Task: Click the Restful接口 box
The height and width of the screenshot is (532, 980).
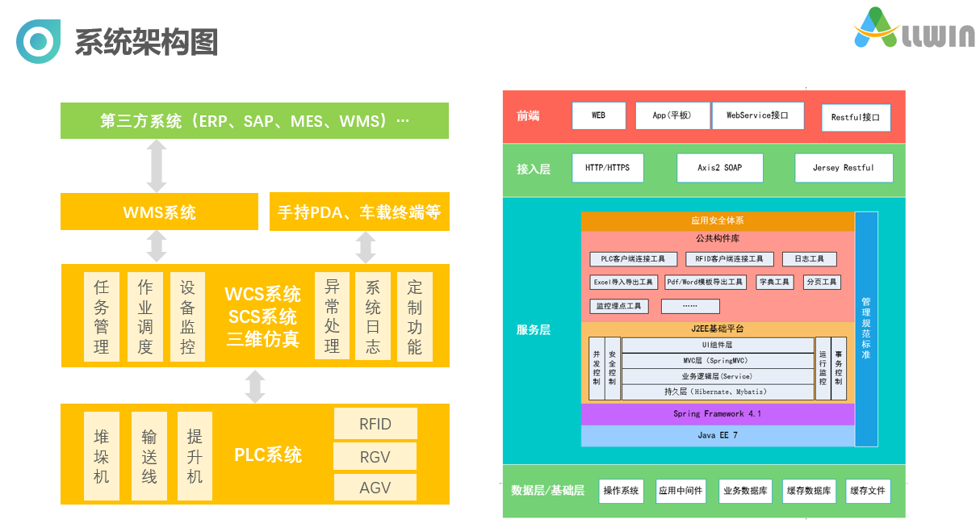Action: pos(856,118)
